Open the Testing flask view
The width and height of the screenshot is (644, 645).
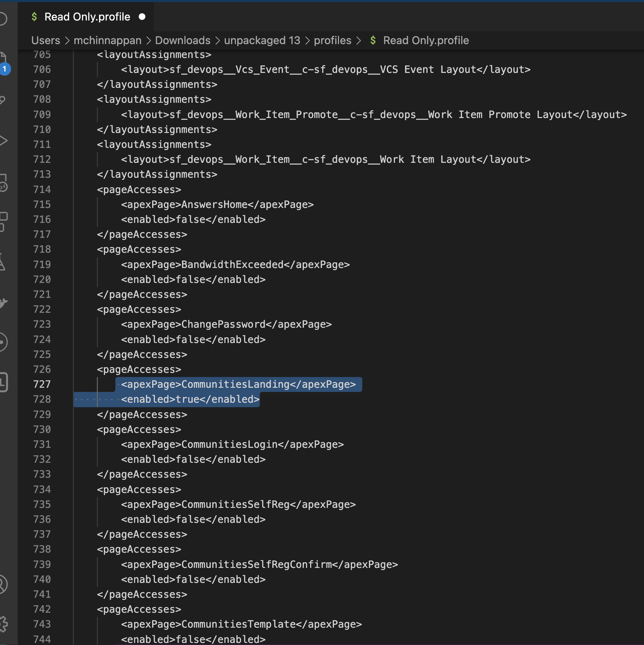3,262
